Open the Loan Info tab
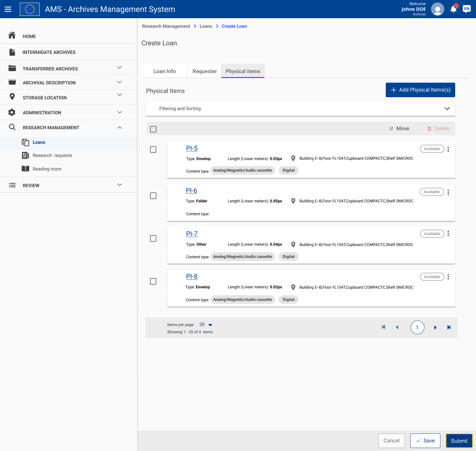The width and height of the screenshot is (476, 451). coord(164,71)
